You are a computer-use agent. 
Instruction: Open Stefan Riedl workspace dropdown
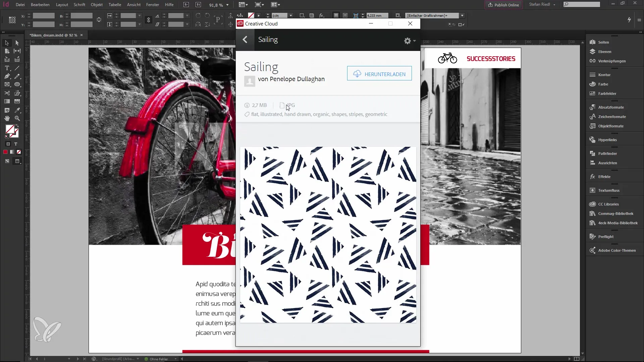542,5
